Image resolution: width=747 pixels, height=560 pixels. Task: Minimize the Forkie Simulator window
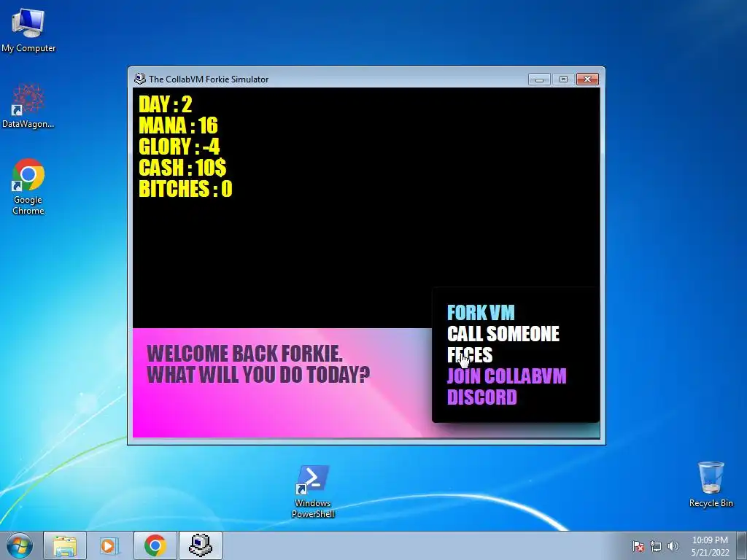coord(539,79)
